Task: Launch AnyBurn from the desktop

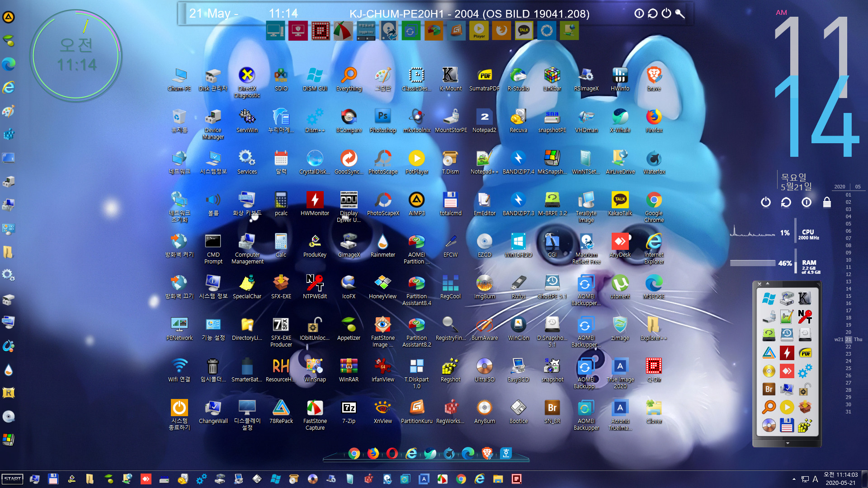Action: 484,412
